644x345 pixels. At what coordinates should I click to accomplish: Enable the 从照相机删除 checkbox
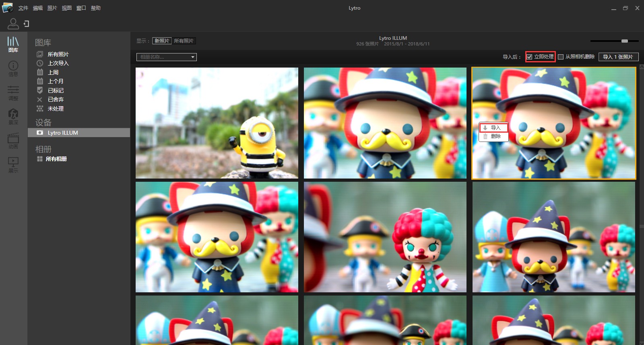click(561, 57)
